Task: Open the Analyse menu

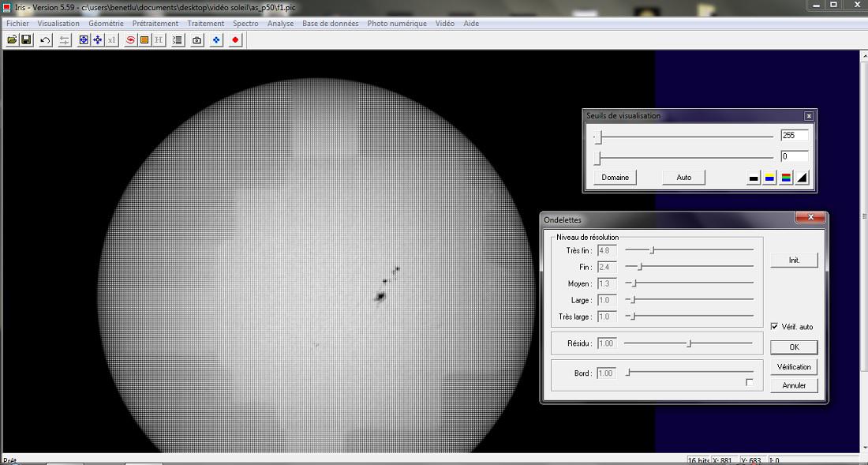Action: tap(280, 23)
